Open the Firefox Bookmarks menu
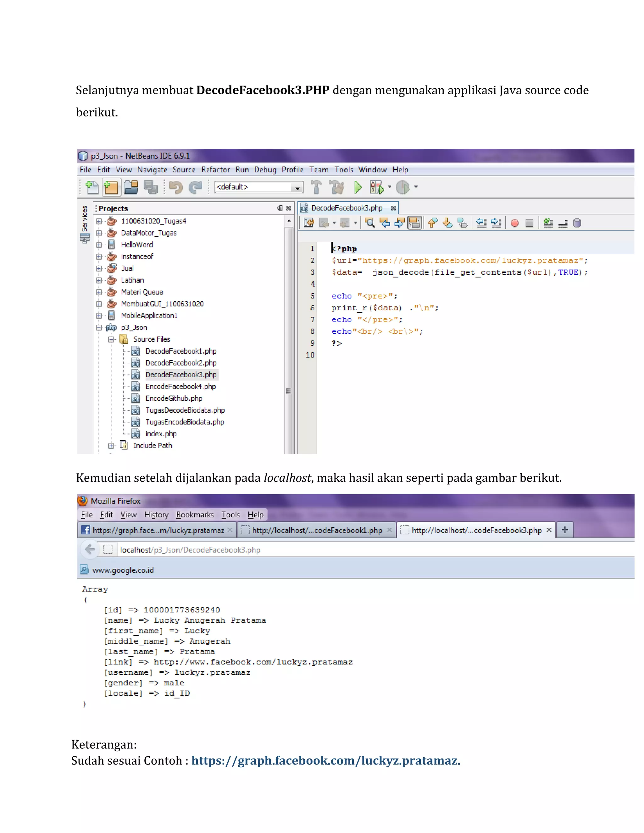Screen dimensions: 644x833 (195, 515)
